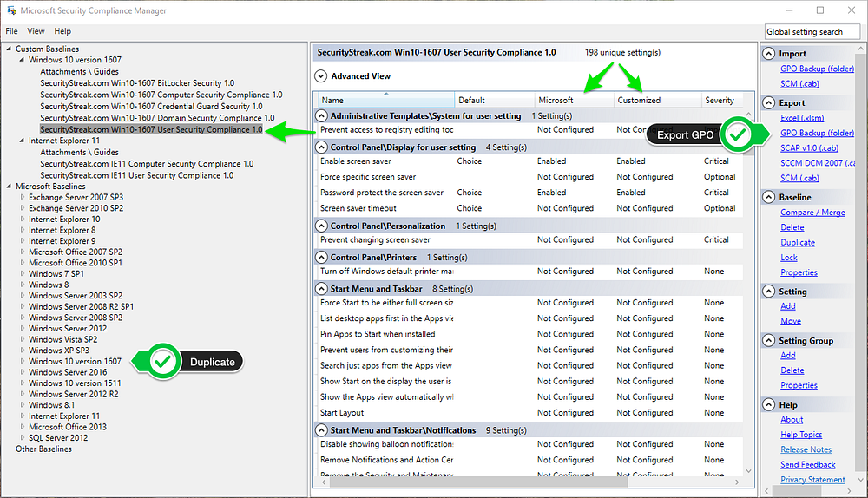Image resolution: width=868 pixels, height=498 pixels.
Task: Select Other Baselines in the tree
Action: pos(43,449)
